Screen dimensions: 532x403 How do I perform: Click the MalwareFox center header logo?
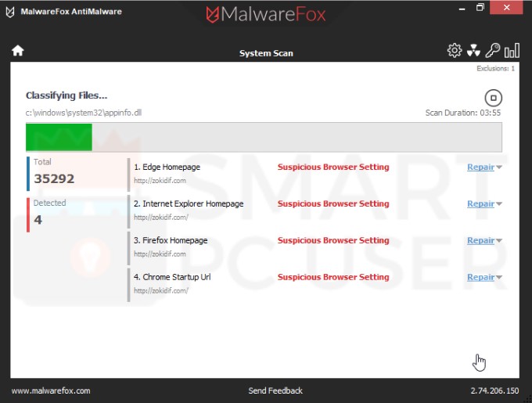pos(266,14)
